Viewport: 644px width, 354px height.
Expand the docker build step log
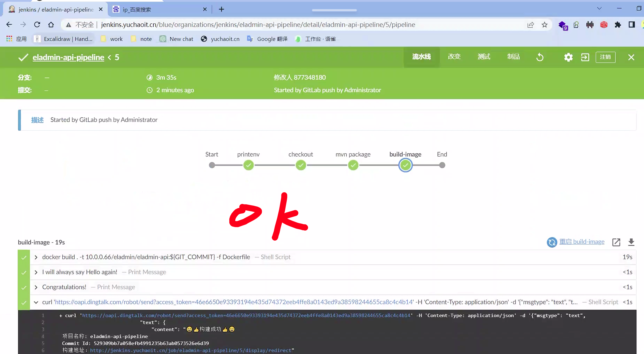pyautogui.click(x=36, y=257)
